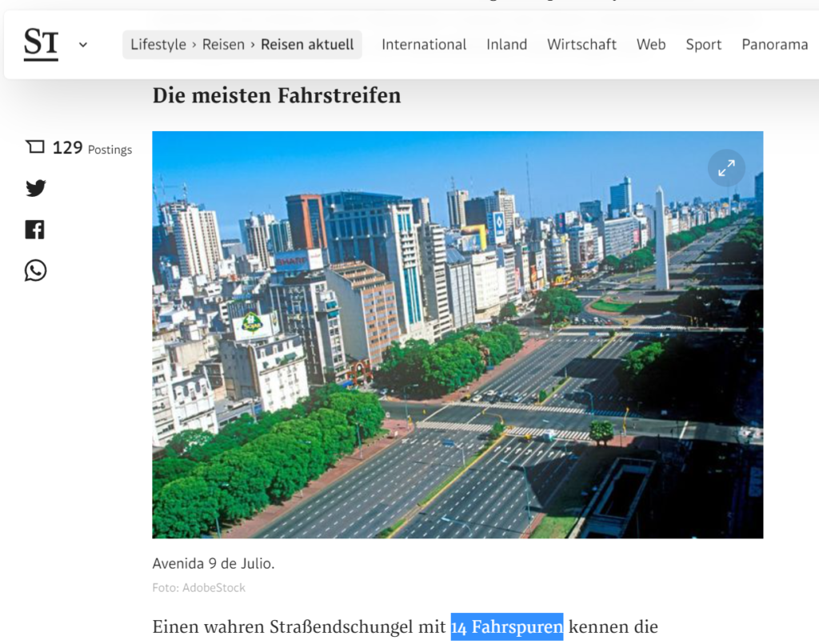Open the Reisen aktuell breadcrumb
The height and width of the screenshot is (644, 819).
(x=307, y=45)
